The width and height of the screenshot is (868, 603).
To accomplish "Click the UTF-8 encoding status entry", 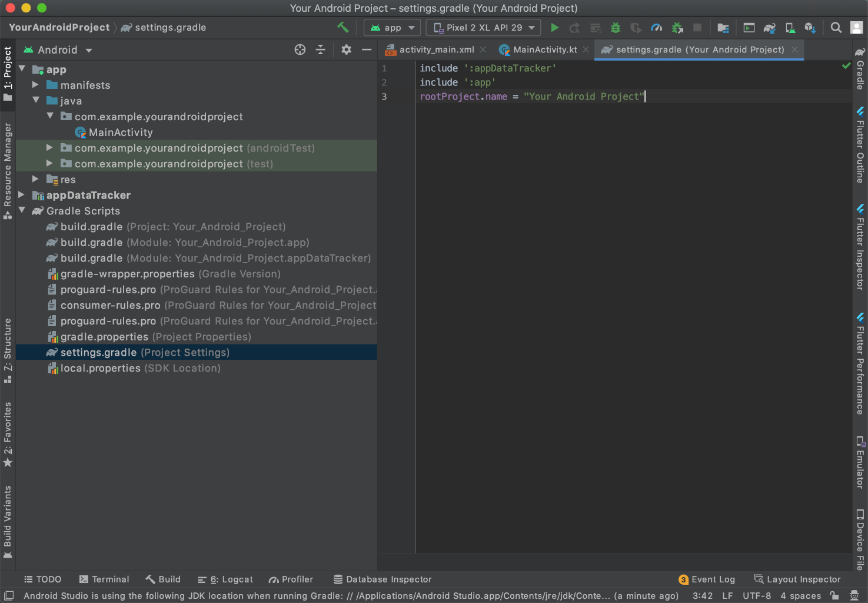I will [x=757, y=595].
